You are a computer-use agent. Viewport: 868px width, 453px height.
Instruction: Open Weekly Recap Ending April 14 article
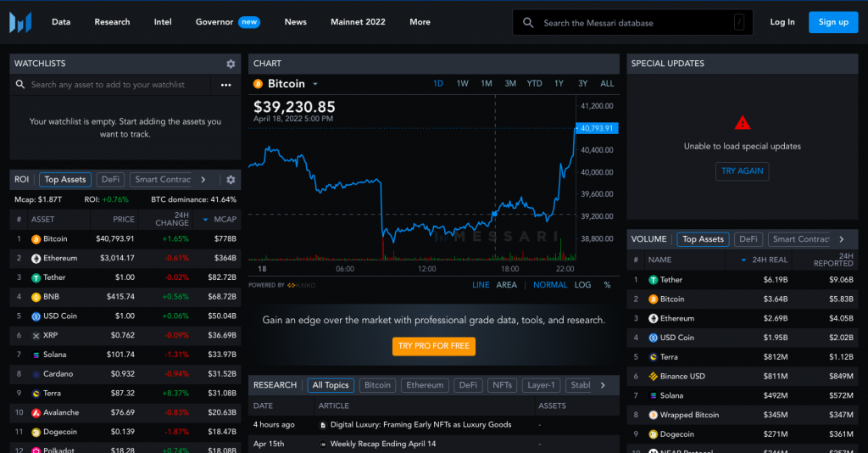click(383, 445)
